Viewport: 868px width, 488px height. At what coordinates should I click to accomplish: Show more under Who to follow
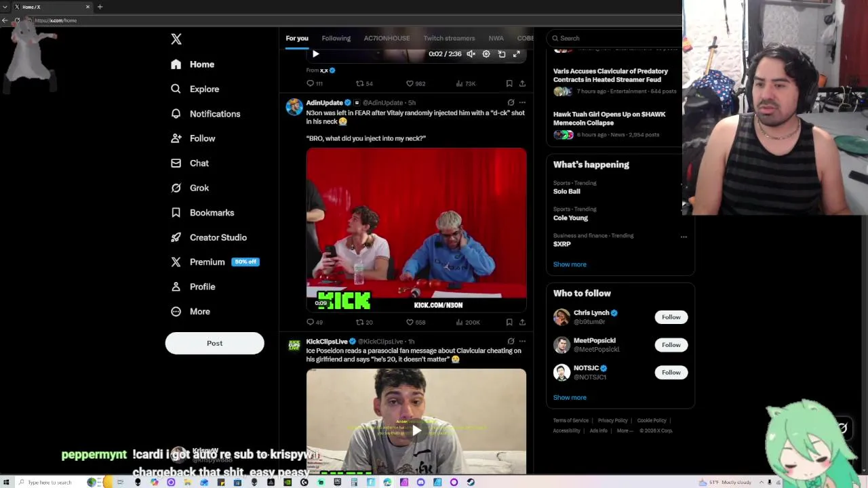click(x=570, y=398)
